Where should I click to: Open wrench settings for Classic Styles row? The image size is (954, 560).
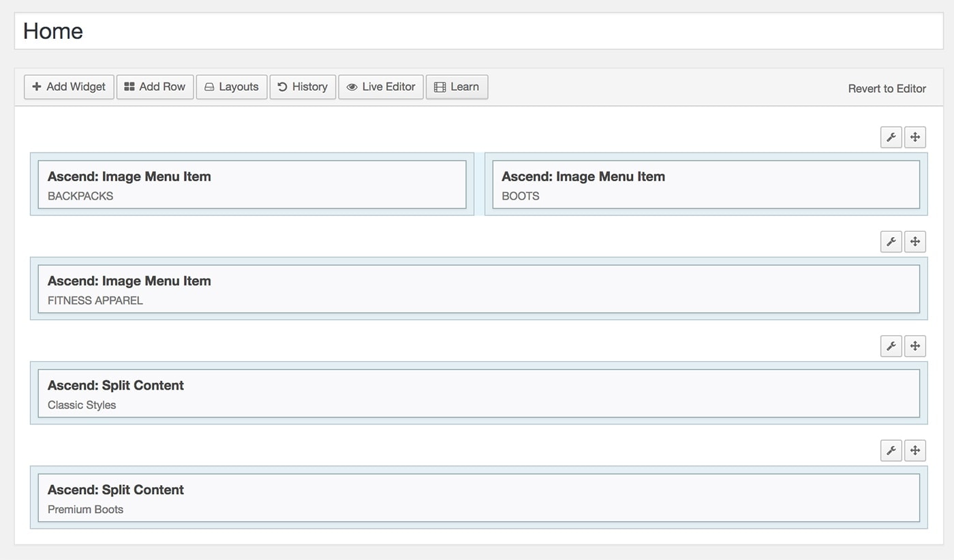tap(891, 346)
